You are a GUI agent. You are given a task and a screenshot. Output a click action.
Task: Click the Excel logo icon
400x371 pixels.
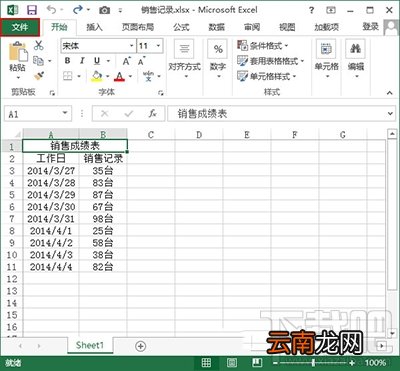click(x=13, y=10)
